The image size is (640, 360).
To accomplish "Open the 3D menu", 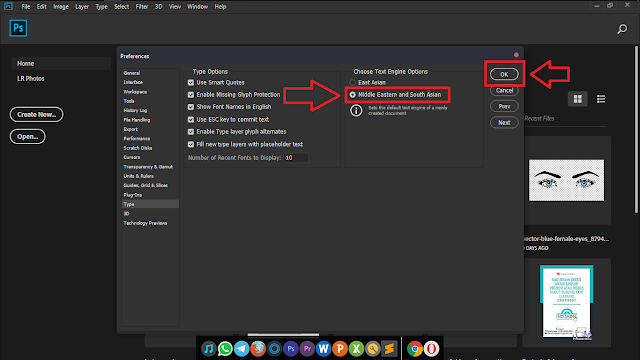I will tap(158, 7).
